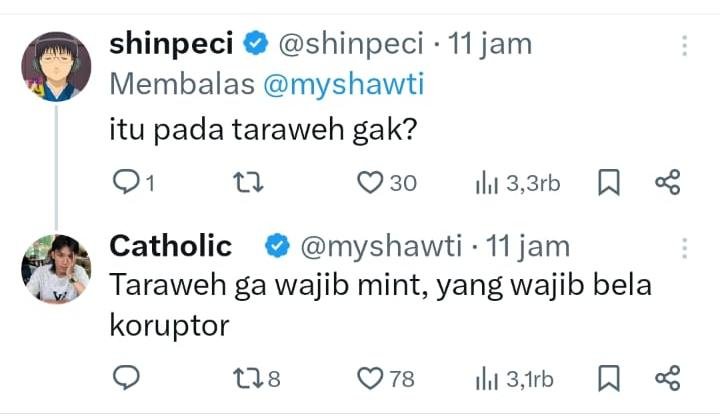This screenshot has height=417, width=720.
Task: Bookmark Catholic's koruptor tweet
Action: pos(609,378)
